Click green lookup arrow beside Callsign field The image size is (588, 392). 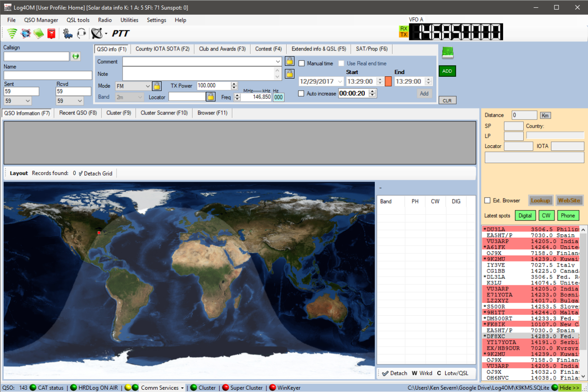tap(75, 56)
